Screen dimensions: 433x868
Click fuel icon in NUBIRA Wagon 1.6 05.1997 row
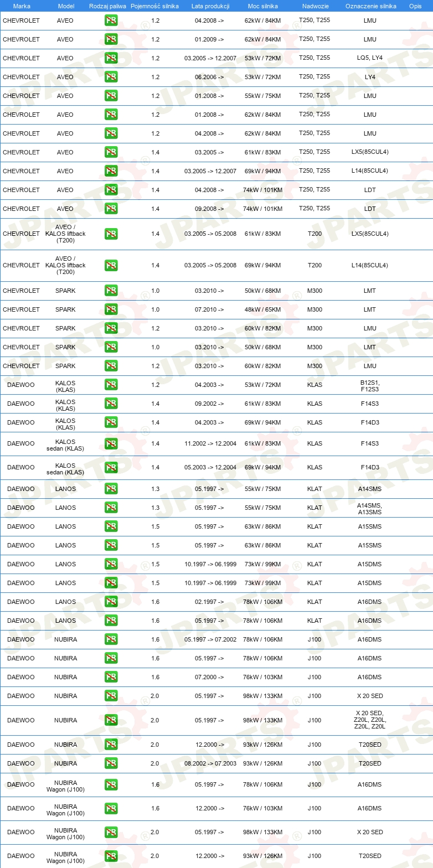point(111,784)
